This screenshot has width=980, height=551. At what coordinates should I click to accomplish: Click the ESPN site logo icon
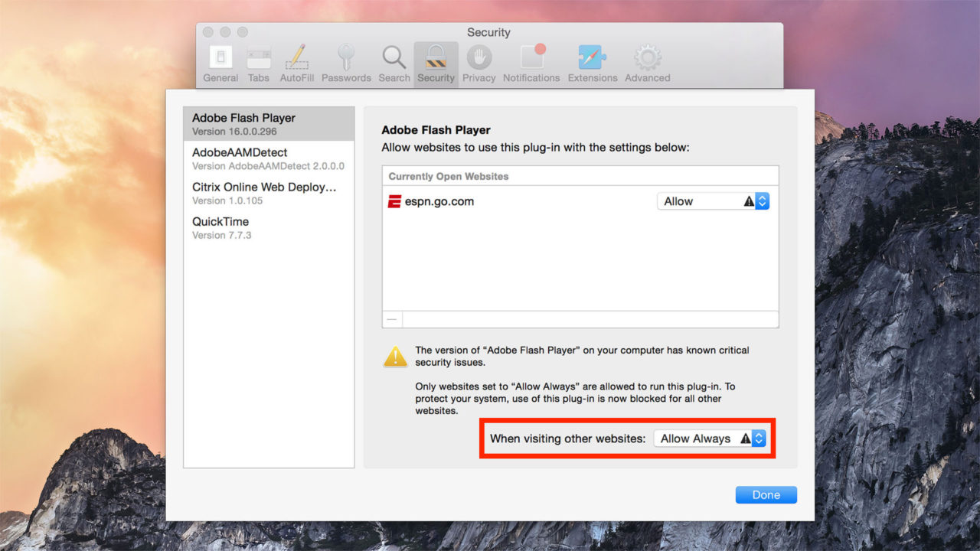click(394, 202)
